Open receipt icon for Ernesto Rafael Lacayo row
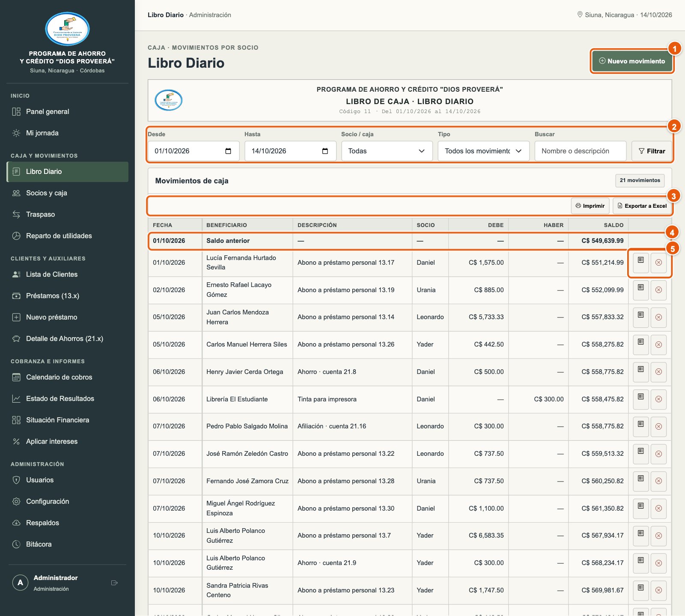Viewport: 685px width, 616px height. 640,290
